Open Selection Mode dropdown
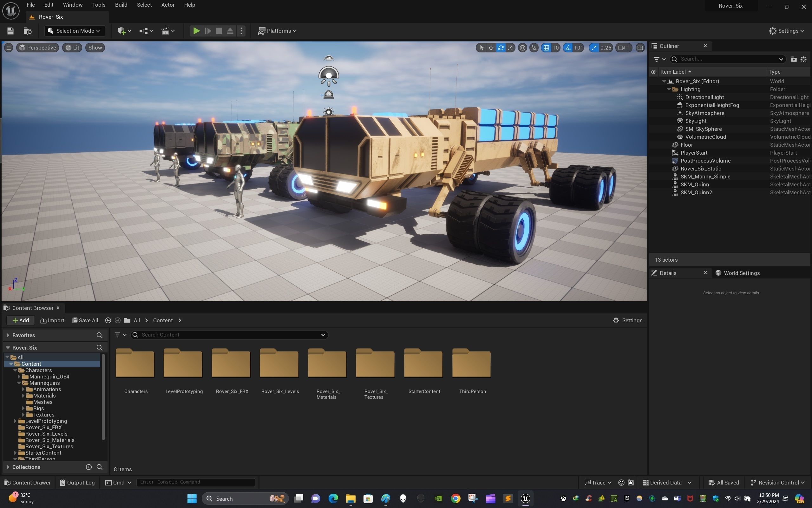This screenshot has width=812, height=508. coord(75,31)
